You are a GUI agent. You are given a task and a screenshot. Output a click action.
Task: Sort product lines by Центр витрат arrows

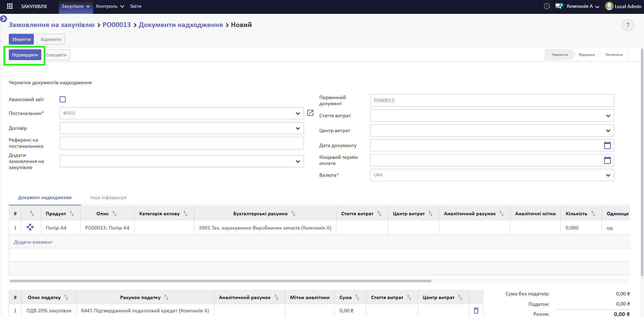(430, 214)
